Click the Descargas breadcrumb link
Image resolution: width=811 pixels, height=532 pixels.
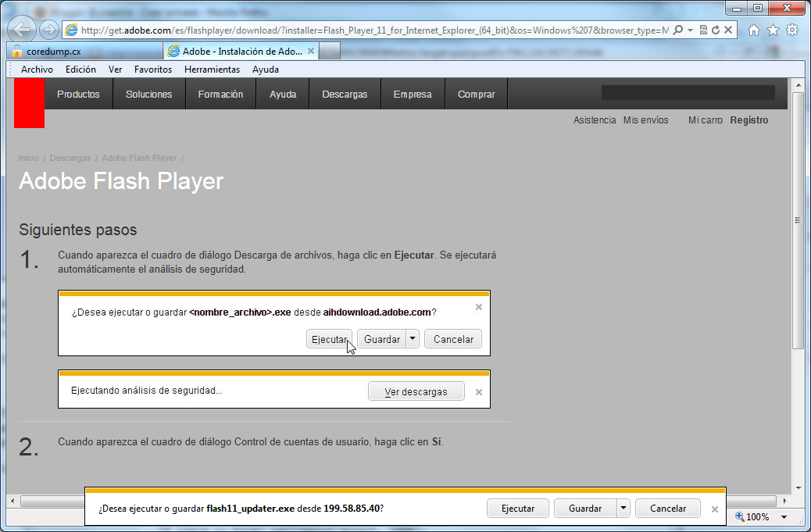pyautogui.click(x=70, y=158)
